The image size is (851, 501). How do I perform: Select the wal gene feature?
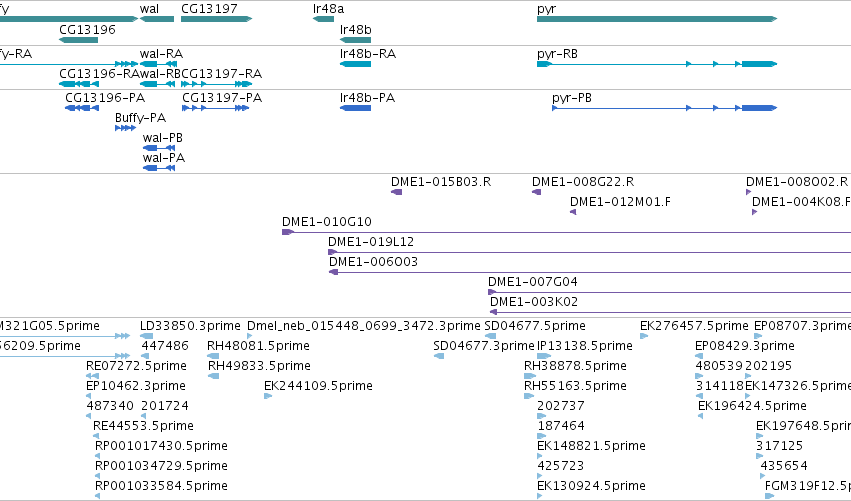pos(157,19)
